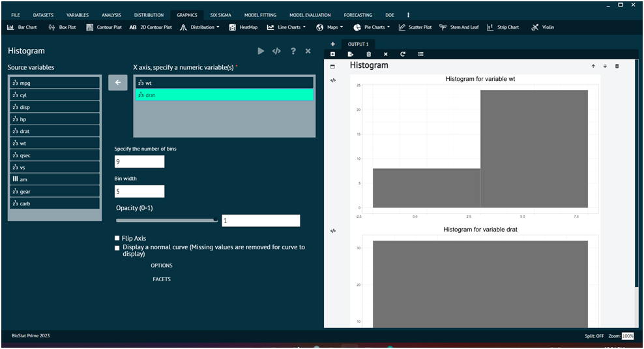Click the number of bins field
This screenshot has height=349, width=644.
139,162
